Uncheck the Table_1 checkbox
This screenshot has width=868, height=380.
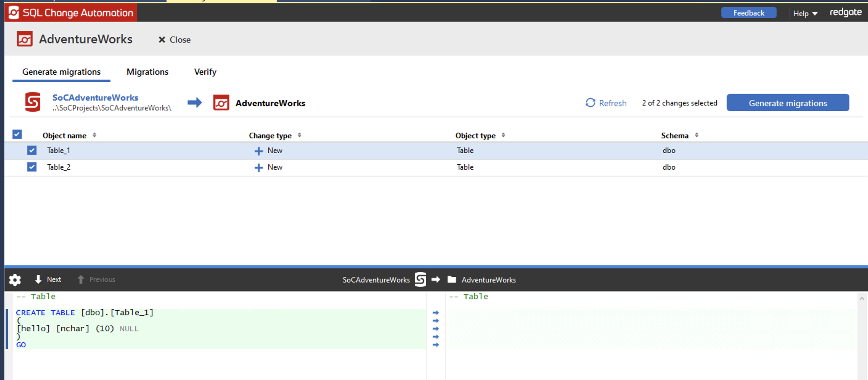point(32,151)
